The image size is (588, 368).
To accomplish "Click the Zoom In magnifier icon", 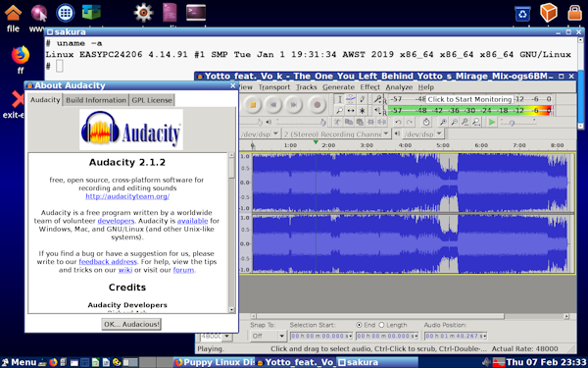I will click(443, 122).
